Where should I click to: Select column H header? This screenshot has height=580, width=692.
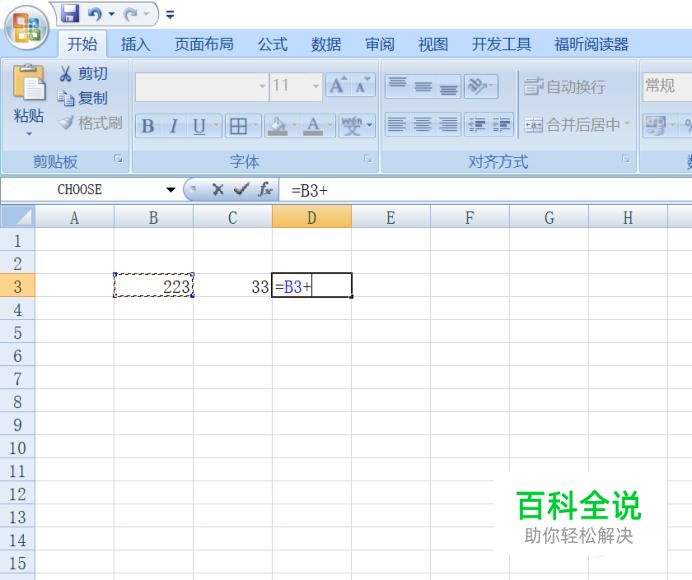tap(628, 217)
